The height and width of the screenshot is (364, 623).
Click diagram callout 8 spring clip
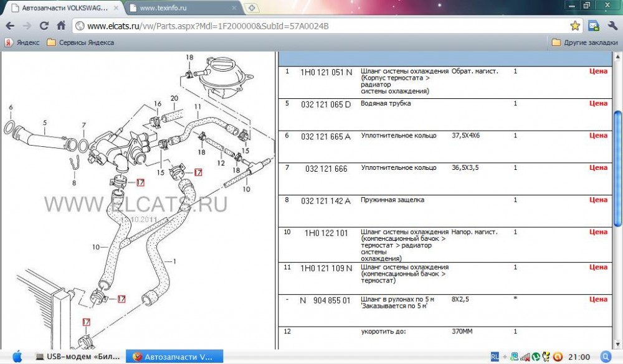[x=74, y=183]
